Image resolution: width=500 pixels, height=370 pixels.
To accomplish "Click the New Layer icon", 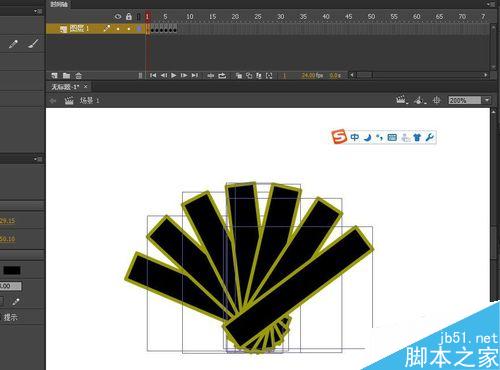I will click(54, 76).
